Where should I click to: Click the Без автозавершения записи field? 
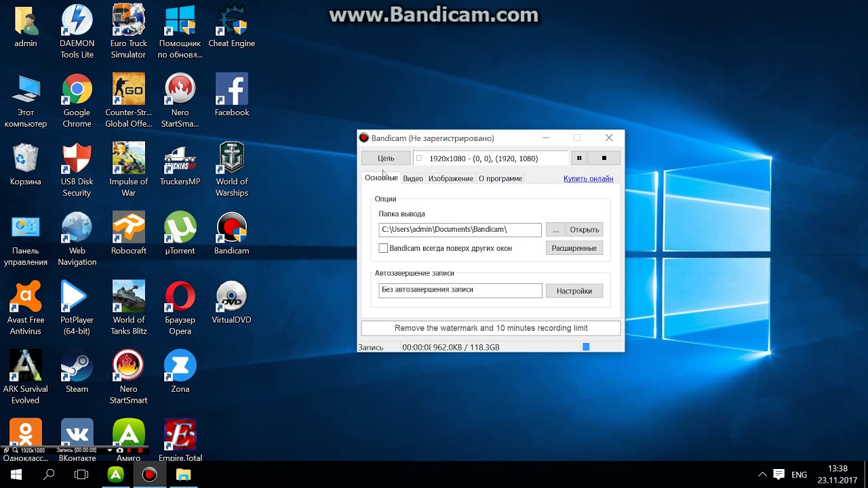click(460, 290)
